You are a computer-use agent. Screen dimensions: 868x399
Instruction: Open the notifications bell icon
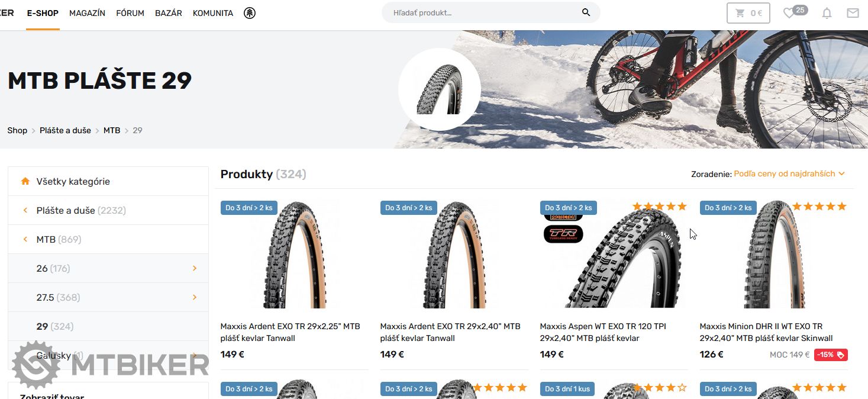[x=827, y=13]
